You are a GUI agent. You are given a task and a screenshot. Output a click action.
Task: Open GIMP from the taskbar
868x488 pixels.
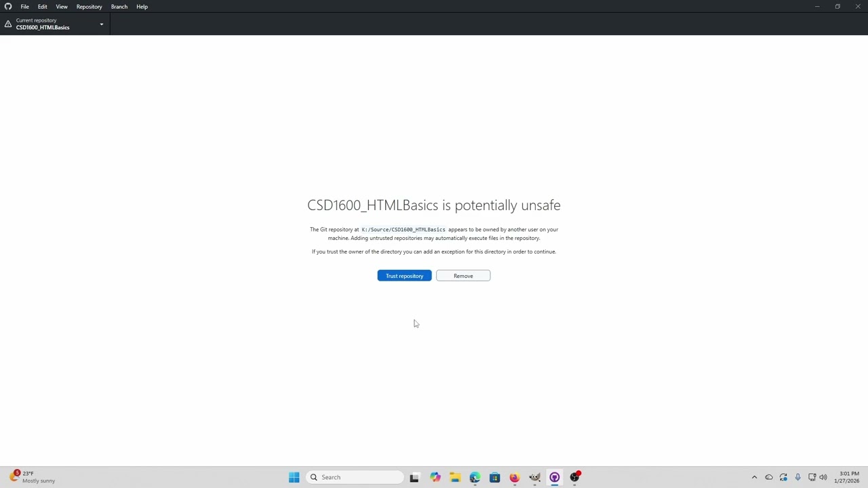(x=534, y=477)
